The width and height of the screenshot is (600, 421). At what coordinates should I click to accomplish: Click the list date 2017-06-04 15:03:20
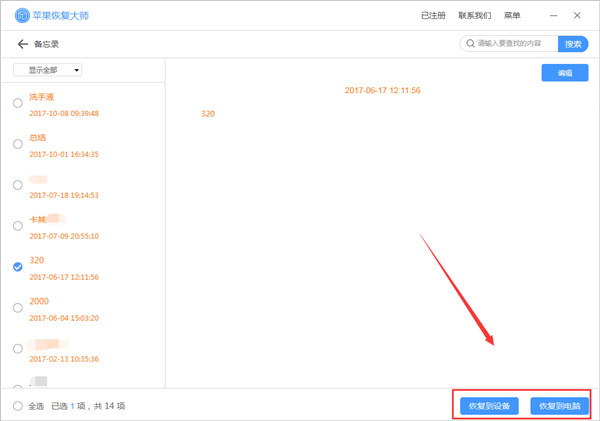pyautogui.click(x=64, y=318)
